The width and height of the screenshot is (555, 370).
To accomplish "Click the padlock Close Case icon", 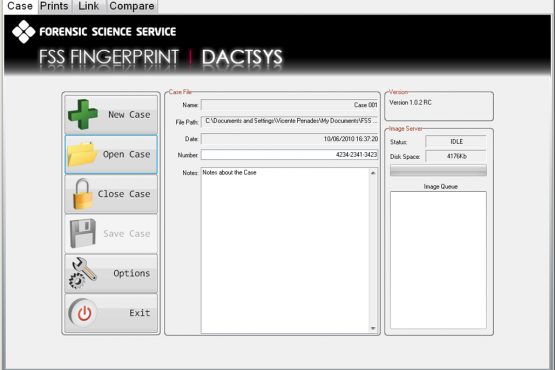I will [82, 194].
